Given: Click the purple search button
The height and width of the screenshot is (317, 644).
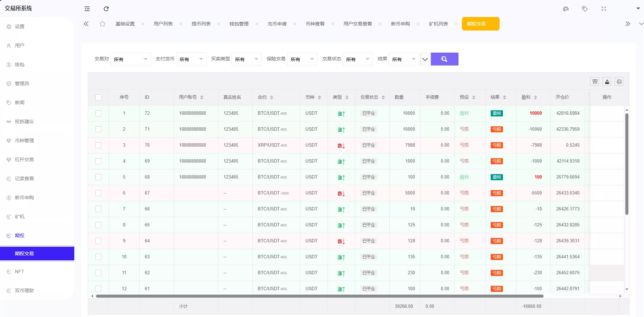Looking at the screenshot, I should coord(444,59).
